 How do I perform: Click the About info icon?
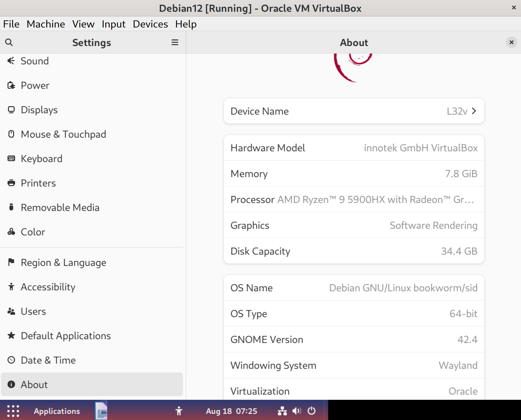(x=11, y=385)
